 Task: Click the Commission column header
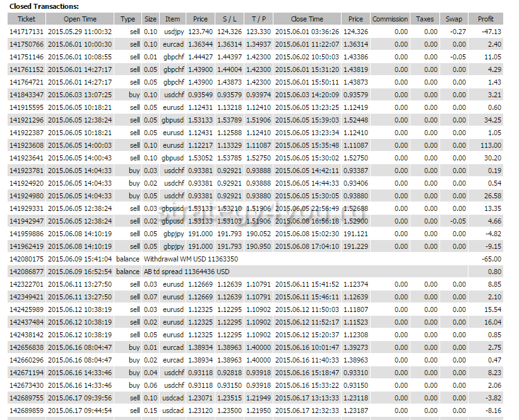[390, 19]
